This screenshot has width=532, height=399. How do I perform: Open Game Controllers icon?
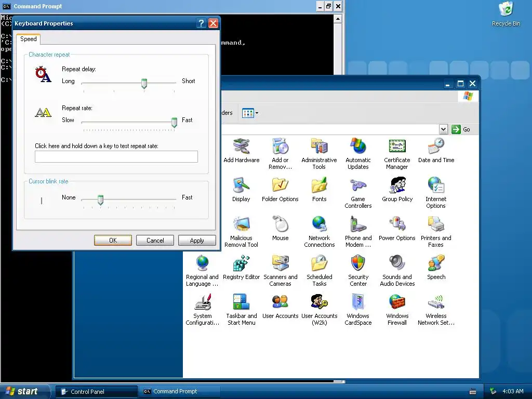pos(358,185)
